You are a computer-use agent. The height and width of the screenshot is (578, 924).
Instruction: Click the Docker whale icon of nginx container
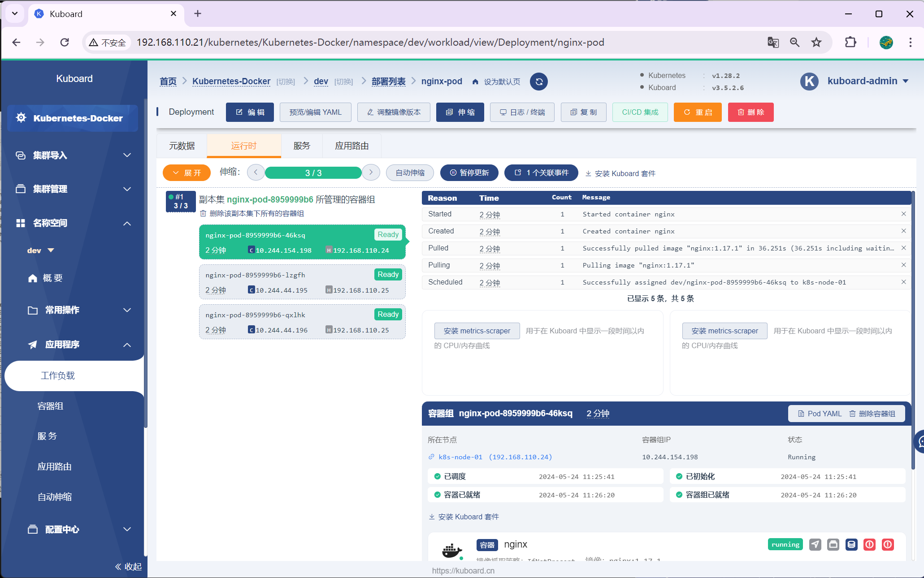click(x=452, y=550)
